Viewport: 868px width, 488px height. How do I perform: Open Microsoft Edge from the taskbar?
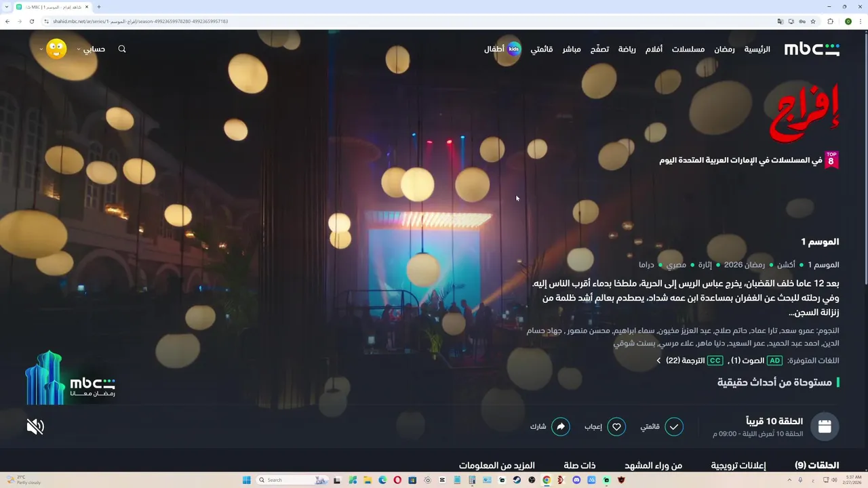(382, 480)
